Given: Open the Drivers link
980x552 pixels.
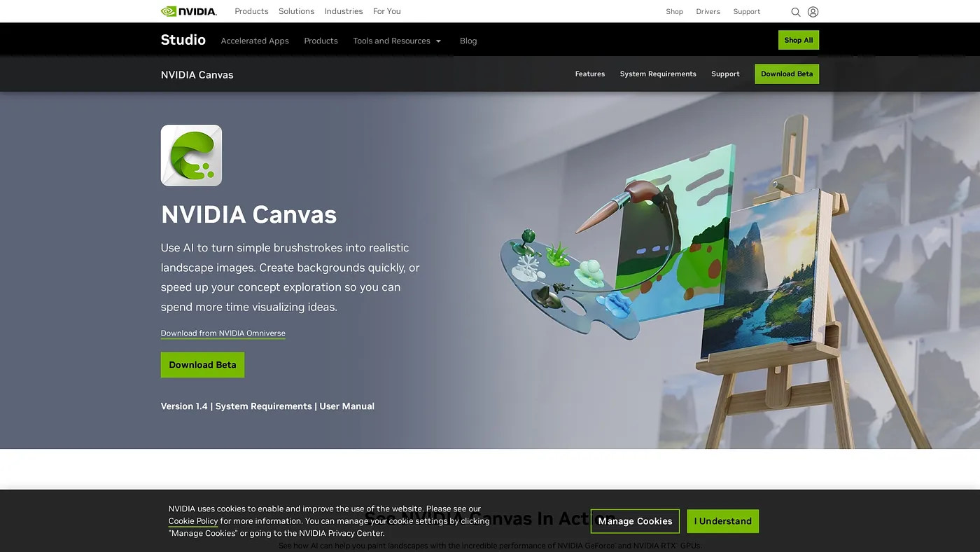Looking at the screenshot, I should pyautogui.click(x=708, y=12).
